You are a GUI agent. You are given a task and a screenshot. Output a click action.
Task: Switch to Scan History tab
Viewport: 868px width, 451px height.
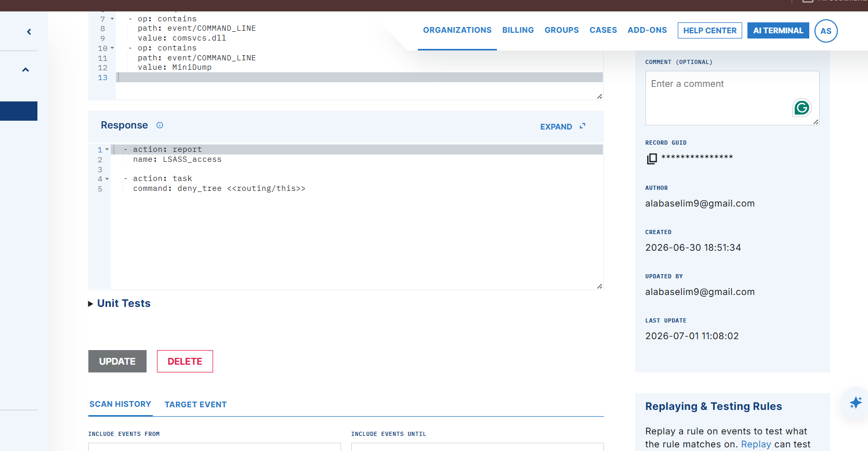point(120,404)
